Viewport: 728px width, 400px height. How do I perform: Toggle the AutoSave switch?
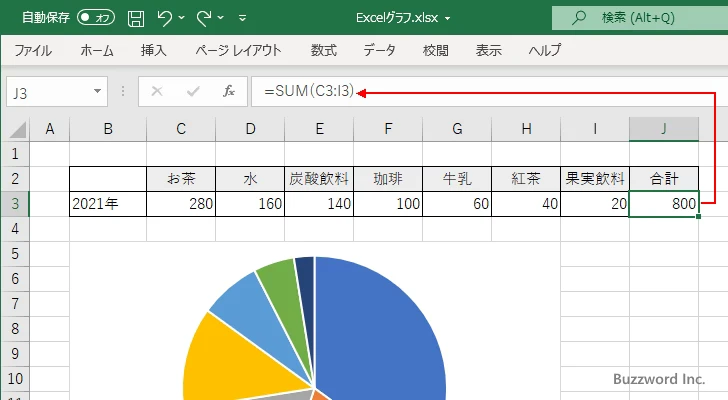point(96,18)
